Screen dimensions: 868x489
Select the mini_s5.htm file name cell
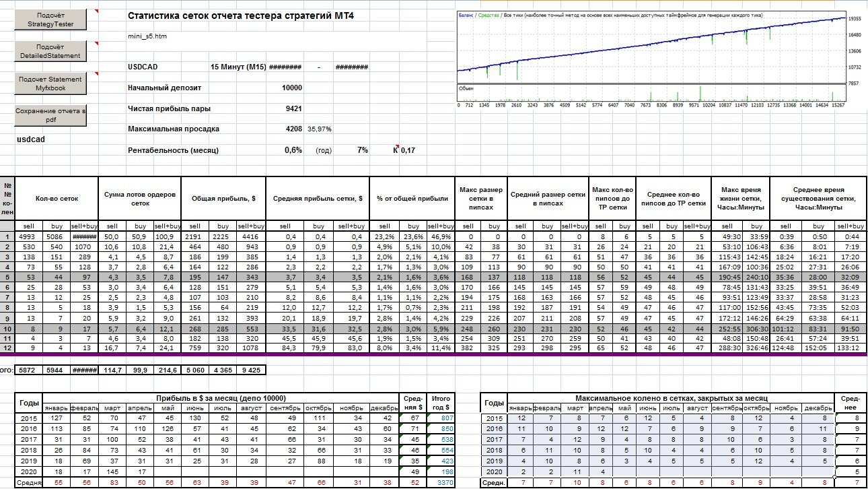pos(147,36)
